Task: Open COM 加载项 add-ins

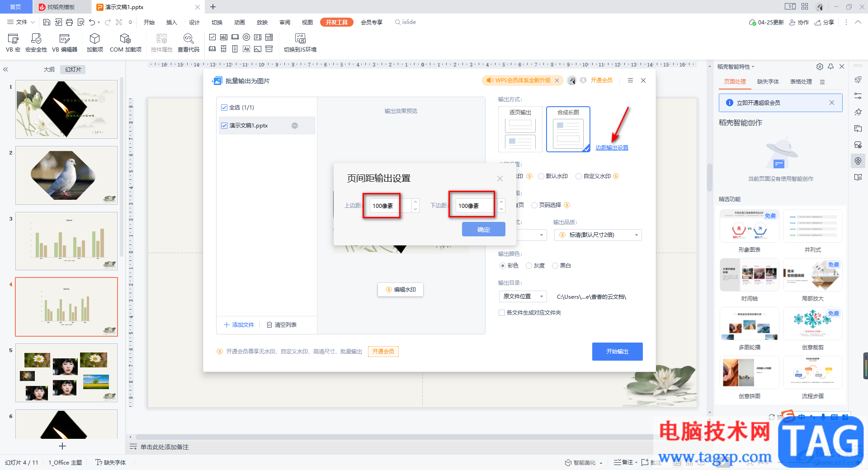Action: pyautogui.click(x=126, y=42)
